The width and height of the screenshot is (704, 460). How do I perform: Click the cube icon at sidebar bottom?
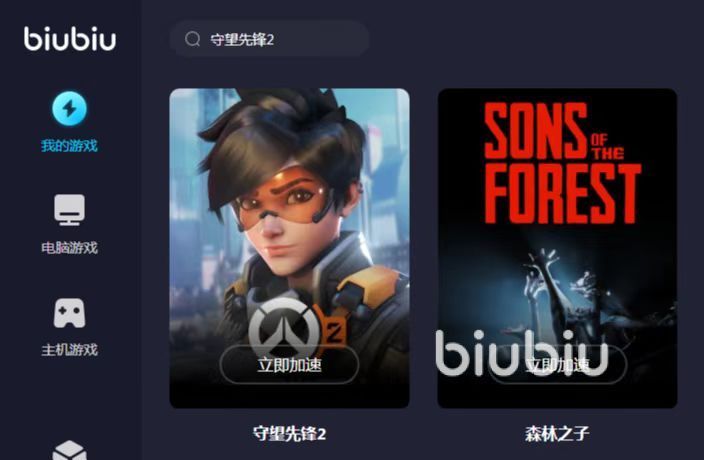coord(70,450)
